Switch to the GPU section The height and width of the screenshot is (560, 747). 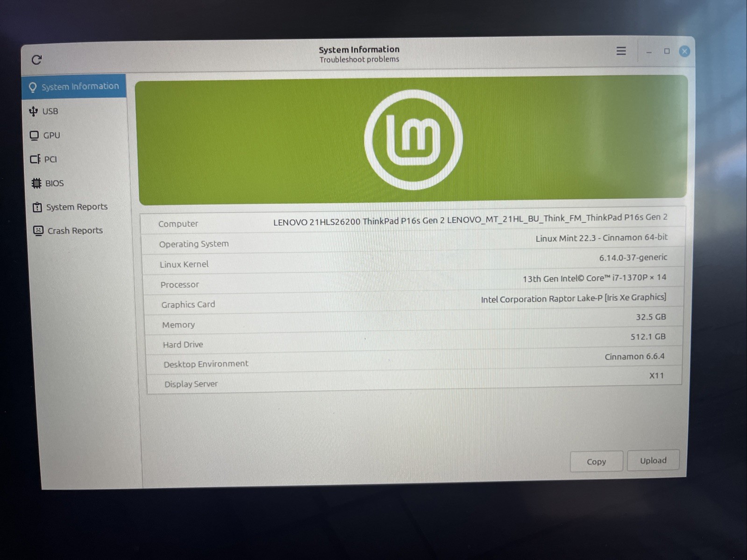[x=75, y=135]
